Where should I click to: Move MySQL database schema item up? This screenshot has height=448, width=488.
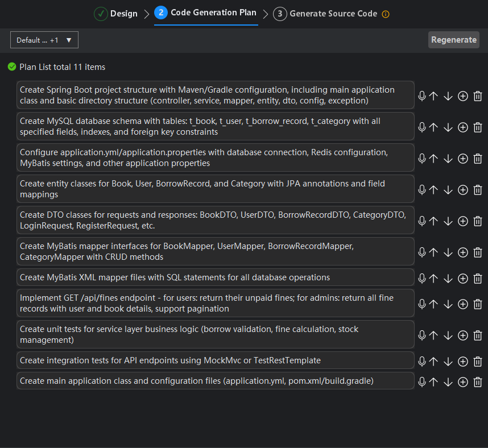(433, 127)
